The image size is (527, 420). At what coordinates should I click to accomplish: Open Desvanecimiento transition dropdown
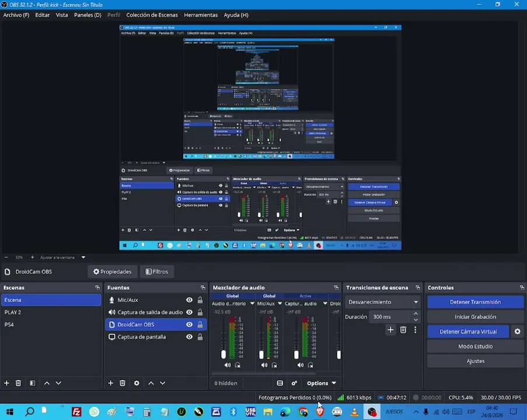[x=382, y=302]
